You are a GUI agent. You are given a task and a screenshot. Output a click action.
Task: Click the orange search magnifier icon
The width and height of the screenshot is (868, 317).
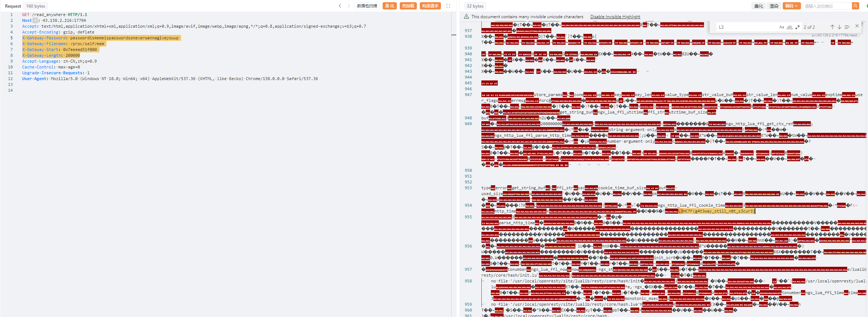(855, 6)
